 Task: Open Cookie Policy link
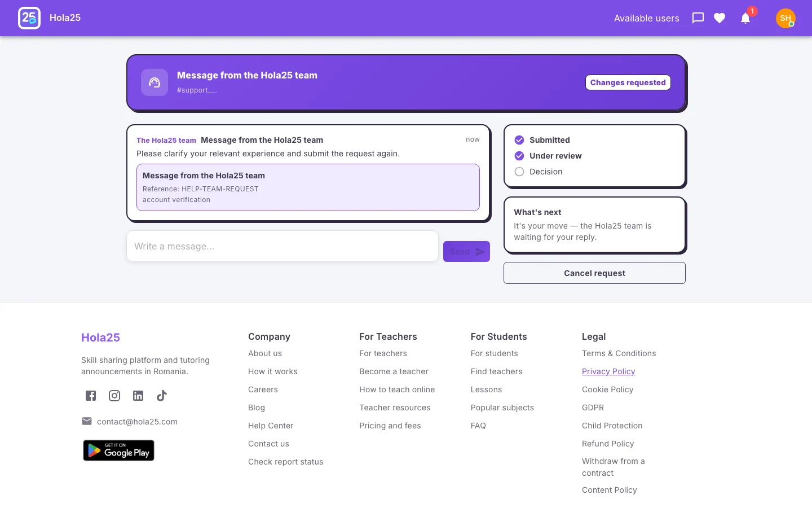608,389
